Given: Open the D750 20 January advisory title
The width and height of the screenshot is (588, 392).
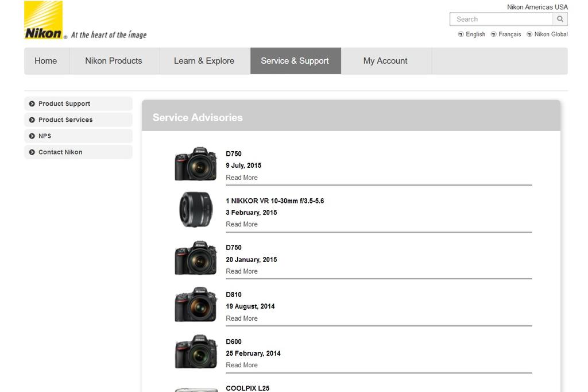Looking at the screenshot, I should point(234,248).
